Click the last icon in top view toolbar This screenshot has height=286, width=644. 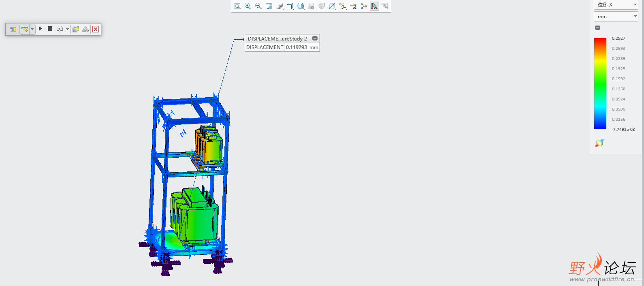pos(385,6)
